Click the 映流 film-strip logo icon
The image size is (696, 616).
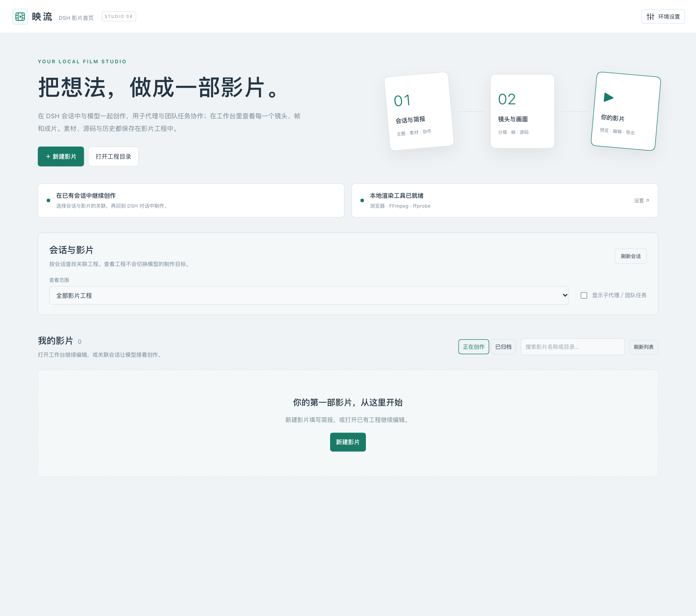coord(20,17)
